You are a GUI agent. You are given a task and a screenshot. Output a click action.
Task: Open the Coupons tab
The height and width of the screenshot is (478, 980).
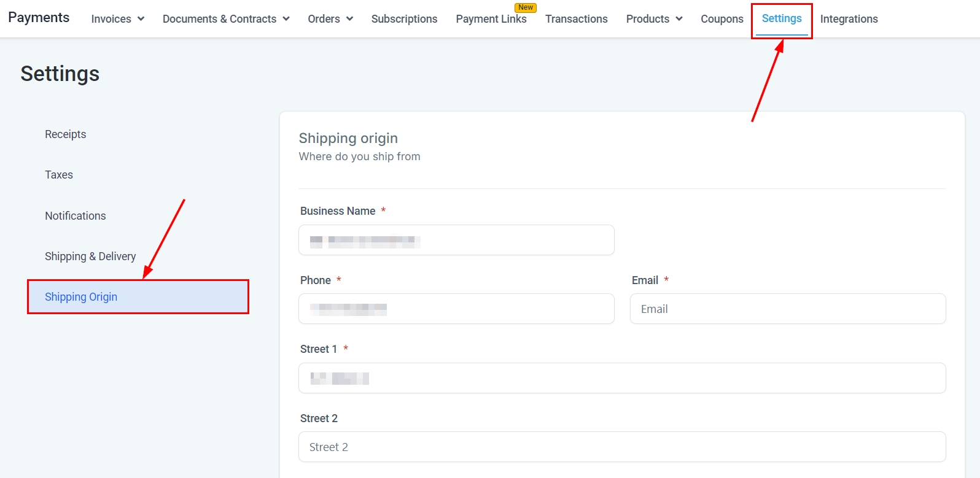pos(721,19)
